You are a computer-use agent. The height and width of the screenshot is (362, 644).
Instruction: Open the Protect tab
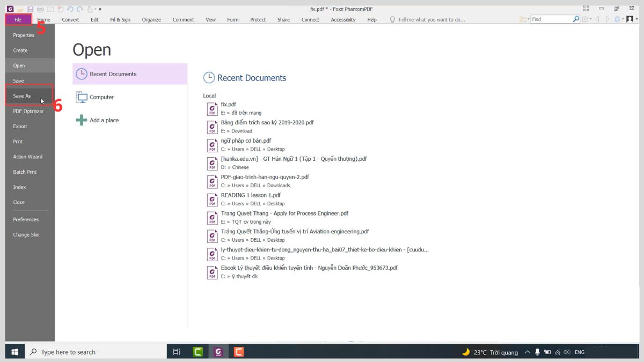coord(258,20)
